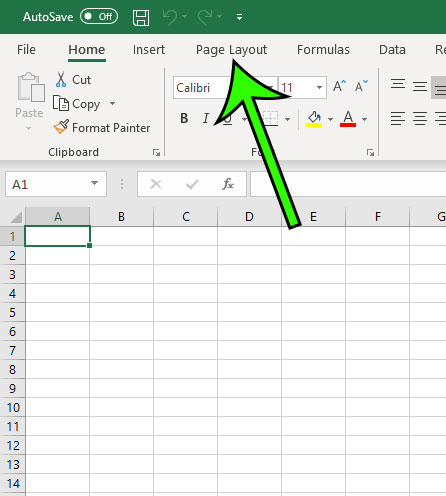The height and width of the screenshot is (496, 446).
Task: Open the Font settings dialog launcher
Action: tap(370, 153)
